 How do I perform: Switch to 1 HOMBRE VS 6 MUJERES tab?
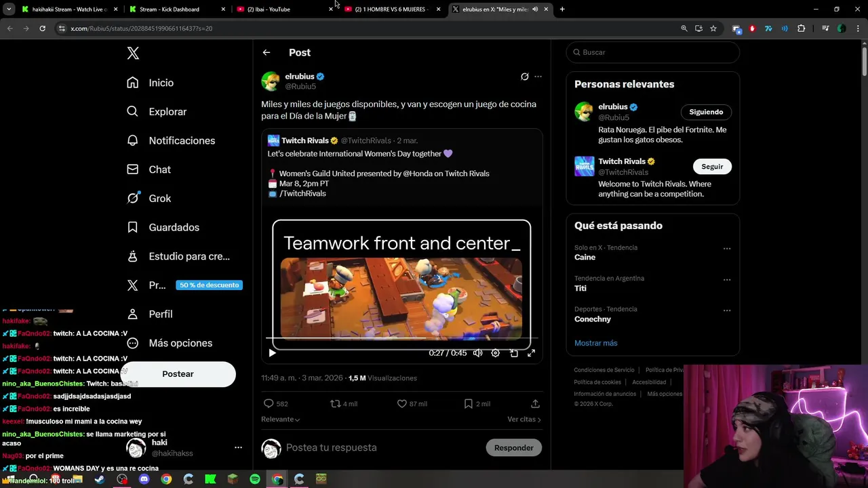coord(392,9)
